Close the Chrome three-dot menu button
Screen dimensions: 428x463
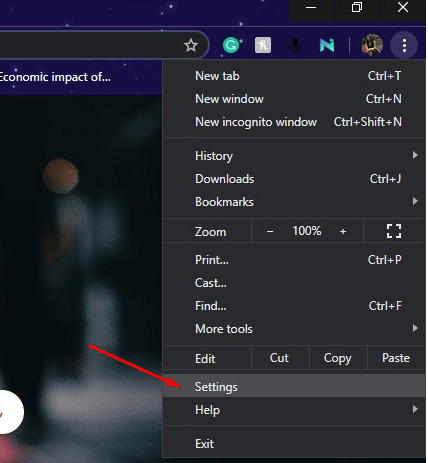404,45
